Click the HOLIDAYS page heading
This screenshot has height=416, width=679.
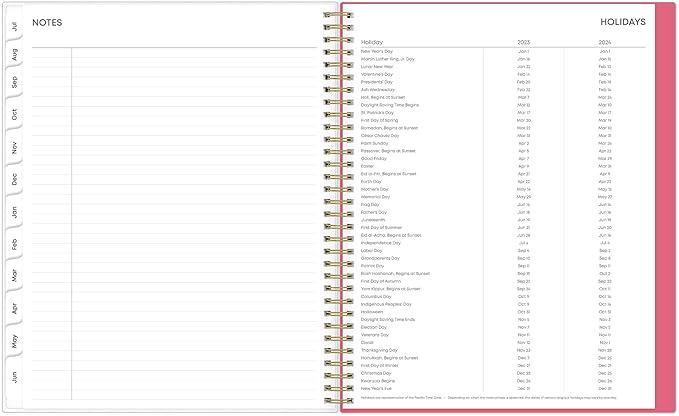pos(622,21)
